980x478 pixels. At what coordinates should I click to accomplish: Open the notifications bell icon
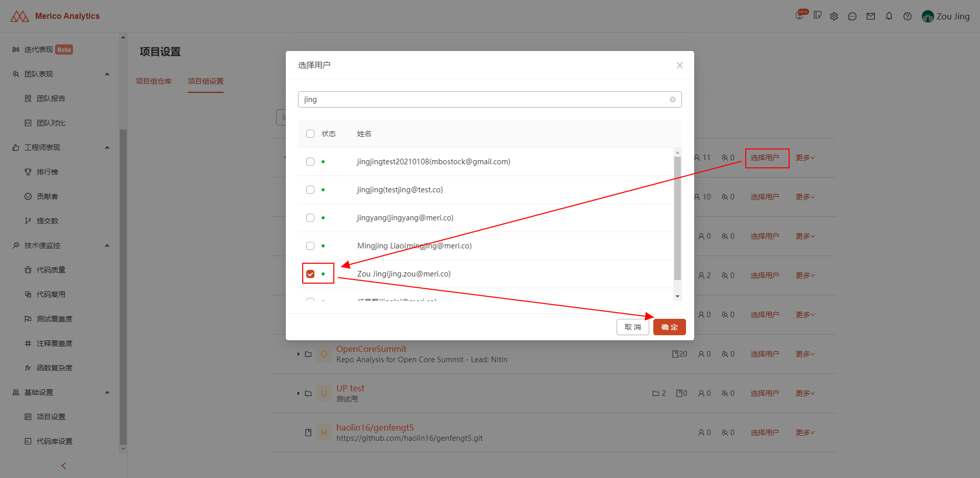889,16
